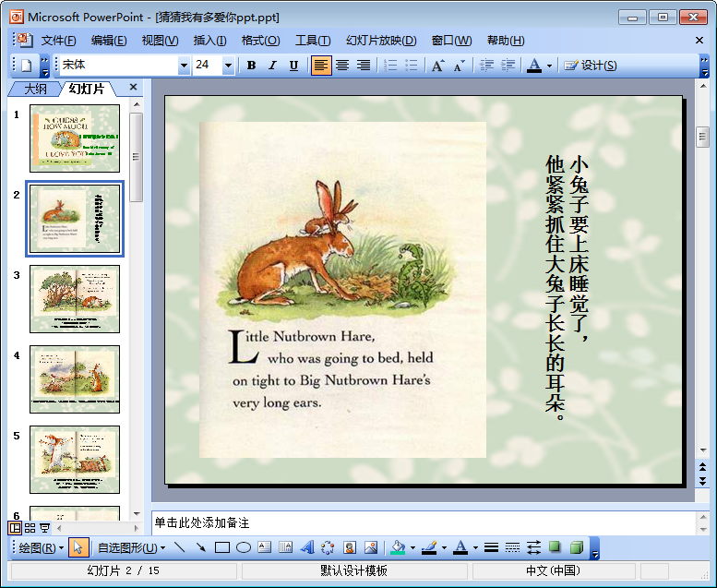717x588 pixels.
Task: Select slide 4 thumbnail
Action: [75, 379]
